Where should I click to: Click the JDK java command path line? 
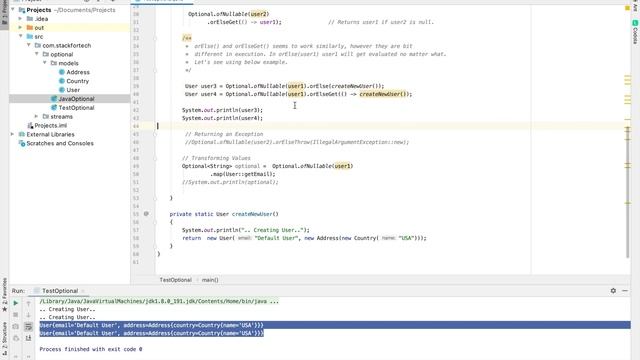click(x=159, y=301)
